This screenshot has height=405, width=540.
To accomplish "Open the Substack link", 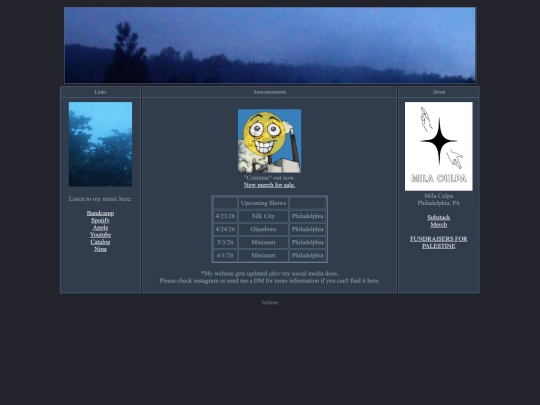I will pos(438,217).
